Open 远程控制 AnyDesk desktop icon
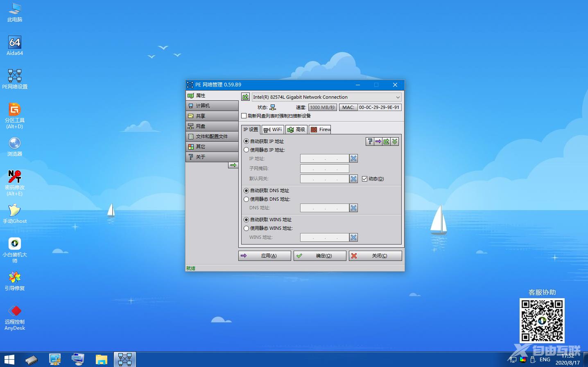The width and height of the screenshot is (588, 367). [x=15, y=317]
